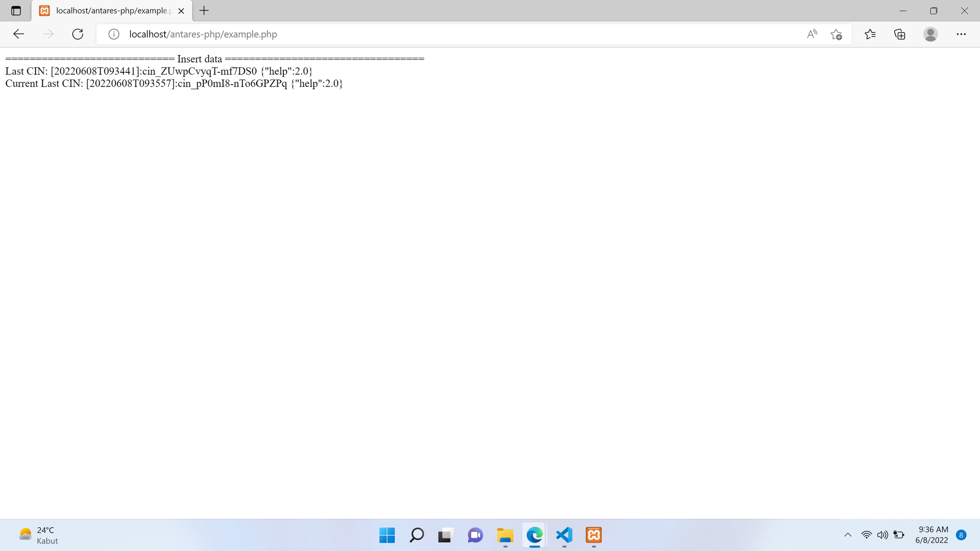Screen dimensions: 980x551
Task: View site information icon in address bar
Action: (114, 34)
